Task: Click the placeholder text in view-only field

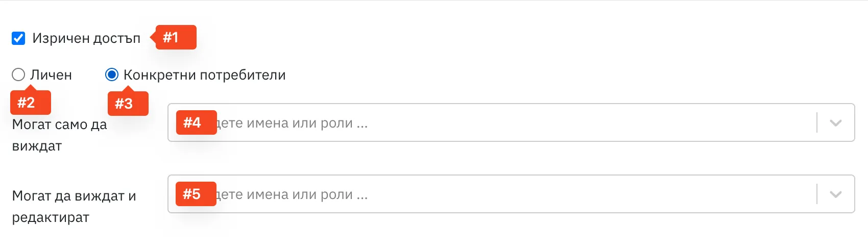Action: coord(292,123)
